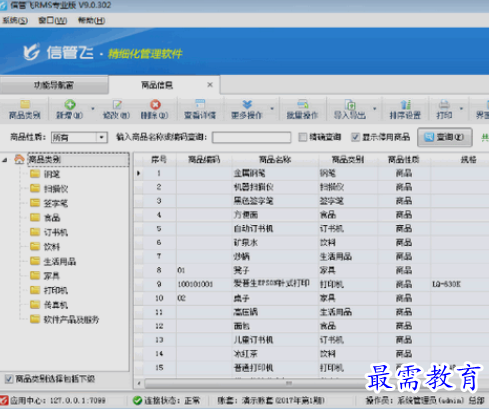Sort by 商品性质 column header
The height and width of the screenshot is (409, 489).
click(404, 160)
